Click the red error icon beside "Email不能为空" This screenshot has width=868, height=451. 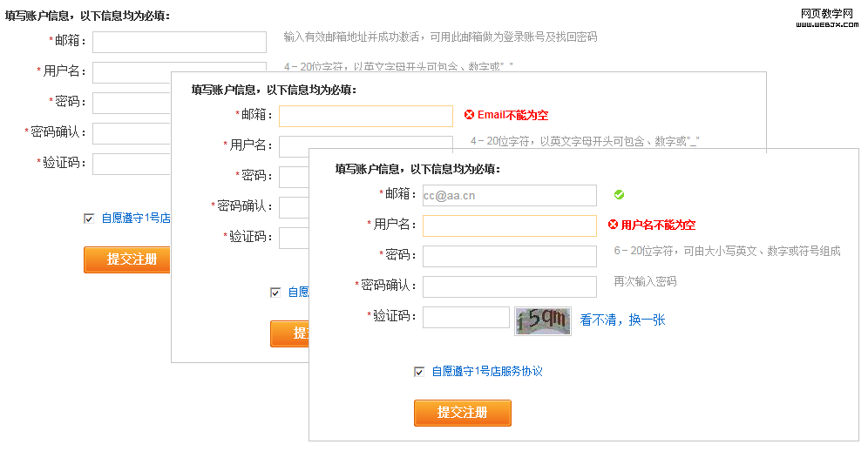point(469,115)
